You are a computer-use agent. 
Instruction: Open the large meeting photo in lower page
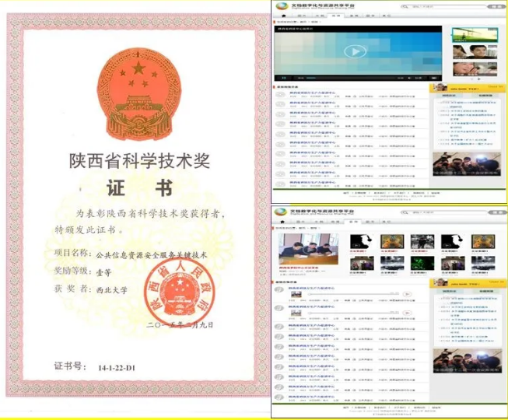point(308,250)
